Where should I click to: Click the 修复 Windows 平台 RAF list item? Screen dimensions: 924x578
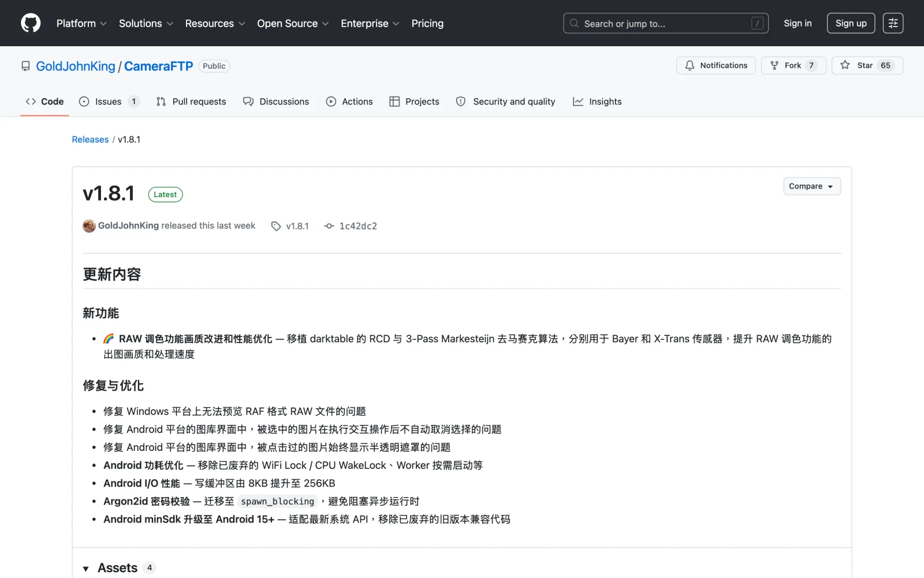click(234, 411)
